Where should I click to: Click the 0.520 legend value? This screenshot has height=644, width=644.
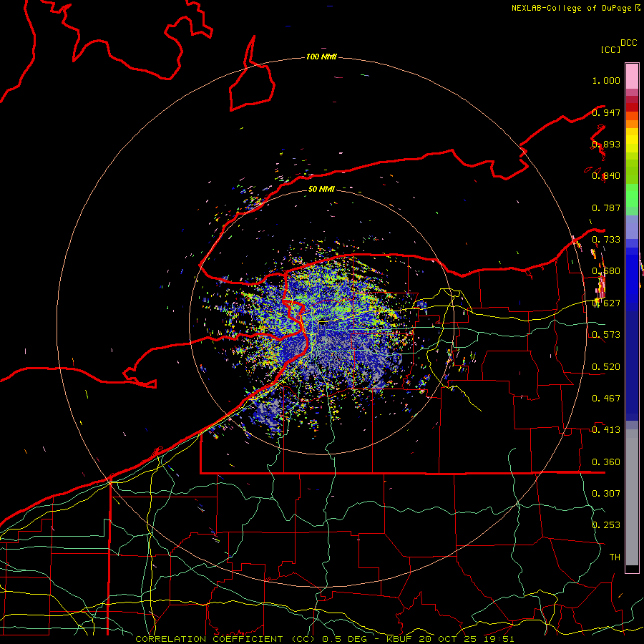606,367
